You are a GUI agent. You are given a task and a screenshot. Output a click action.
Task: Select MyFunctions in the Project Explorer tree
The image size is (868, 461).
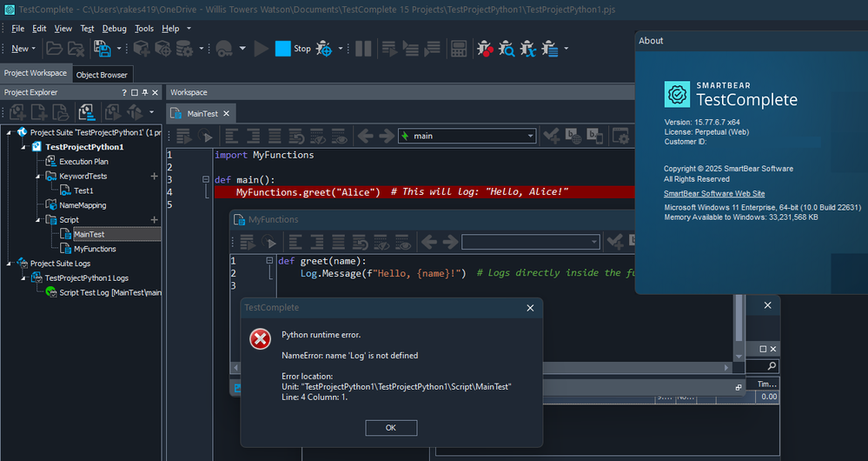click(x=95, y=249)
